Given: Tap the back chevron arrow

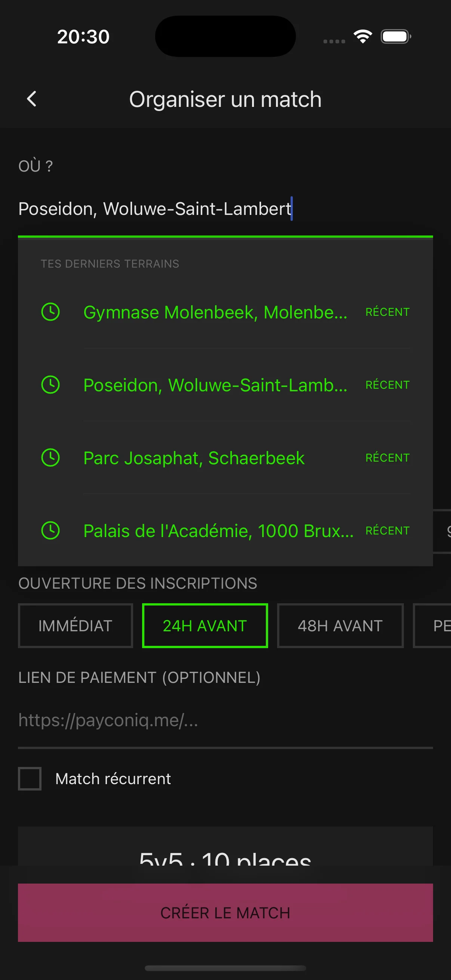Looking at the screenshot, I should pos(31,99).
